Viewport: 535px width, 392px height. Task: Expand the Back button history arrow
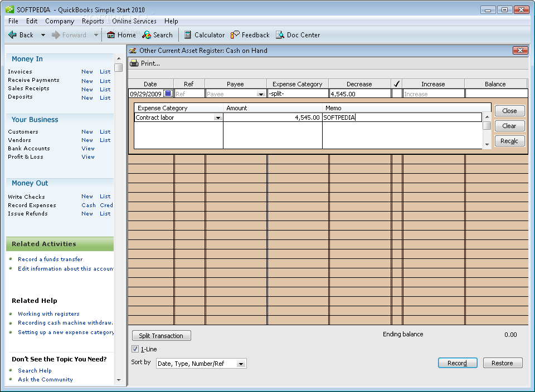point(43,35)
